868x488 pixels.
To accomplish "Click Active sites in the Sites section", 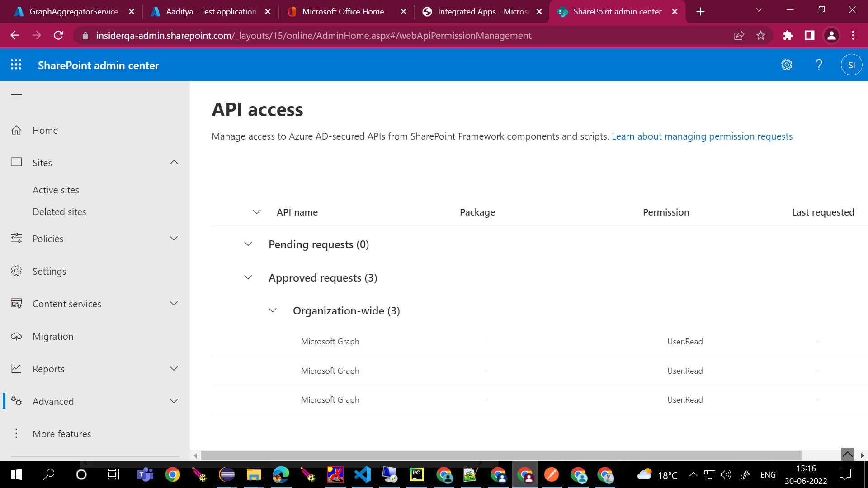I will [56, 190].
